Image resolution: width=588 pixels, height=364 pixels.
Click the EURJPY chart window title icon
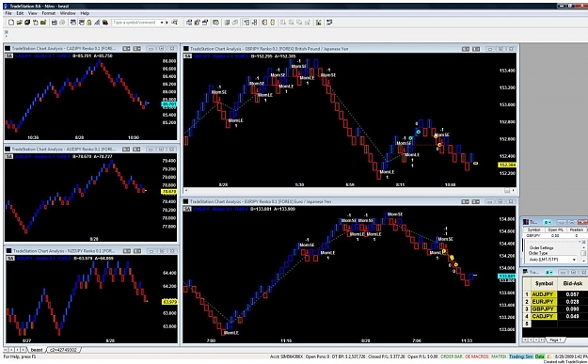(186, 201)
